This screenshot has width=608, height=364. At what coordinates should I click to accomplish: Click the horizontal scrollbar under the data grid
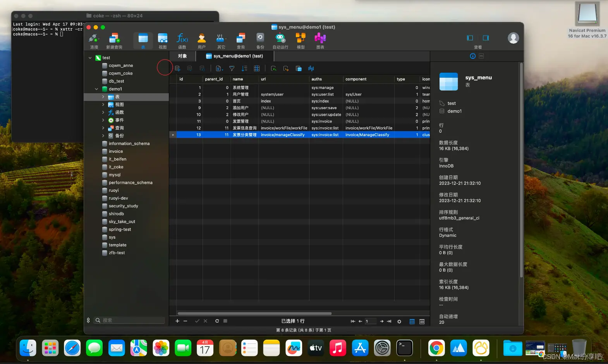[x=254, y=313]
